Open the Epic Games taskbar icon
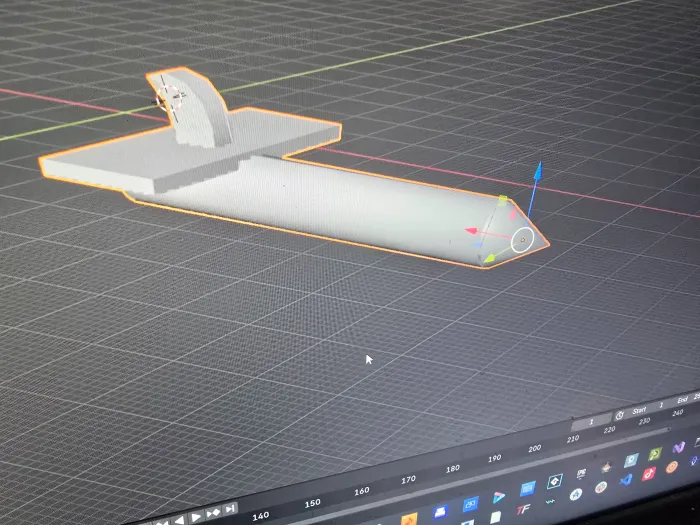 tap(581, 475)
